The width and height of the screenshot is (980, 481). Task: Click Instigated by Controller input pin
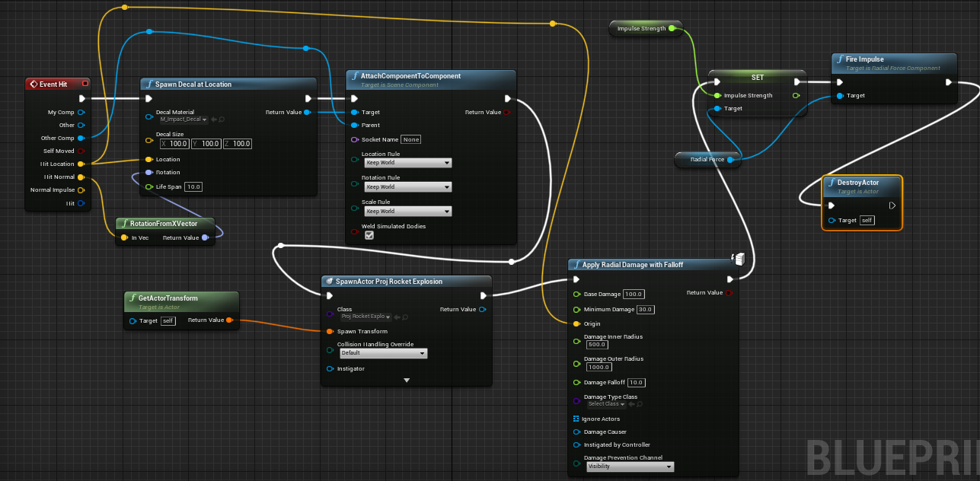576,444
